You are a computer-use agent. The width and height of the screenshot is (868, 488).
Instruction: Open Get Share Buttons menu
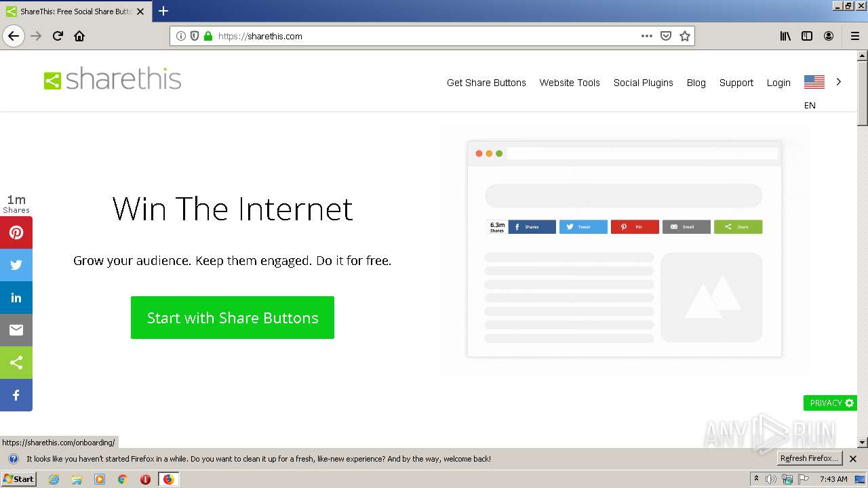[x=486, y=83]
